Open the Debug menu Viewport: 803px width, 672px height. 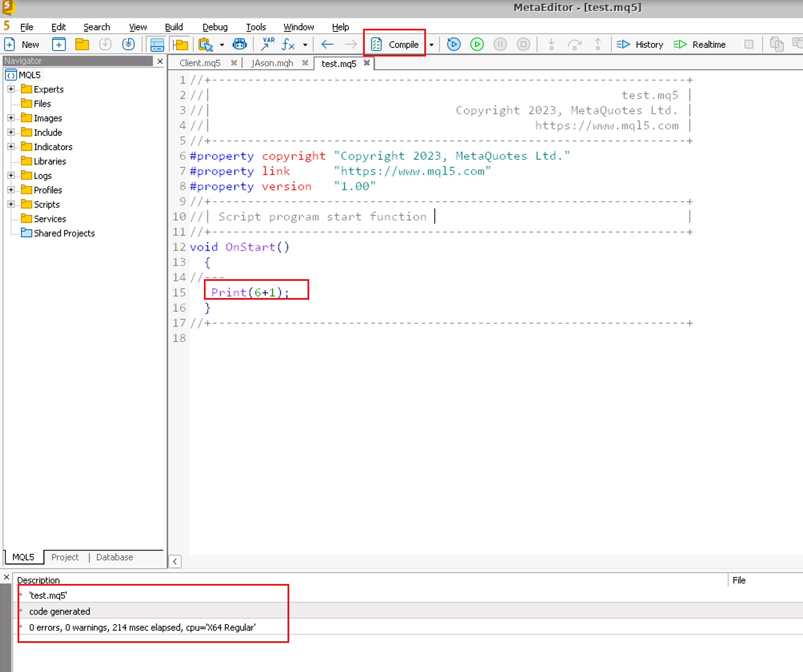tap(215, 27)
